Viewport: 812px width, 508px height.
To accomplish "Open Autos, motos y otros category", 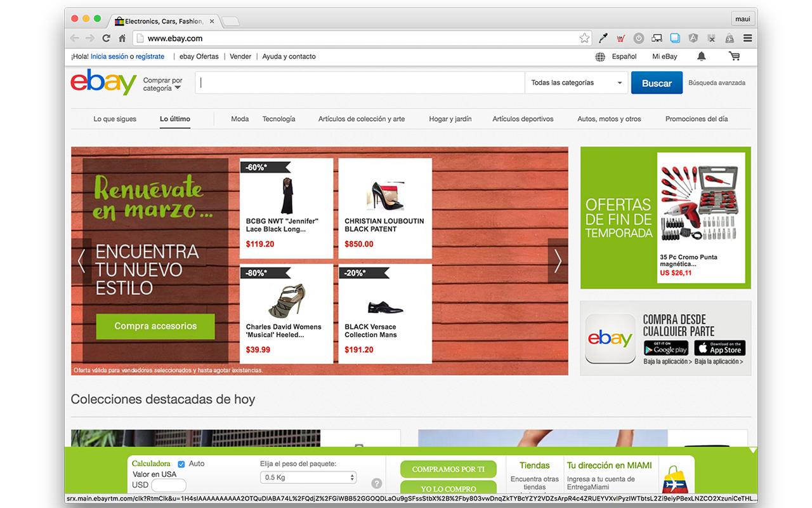I will 609,119.
